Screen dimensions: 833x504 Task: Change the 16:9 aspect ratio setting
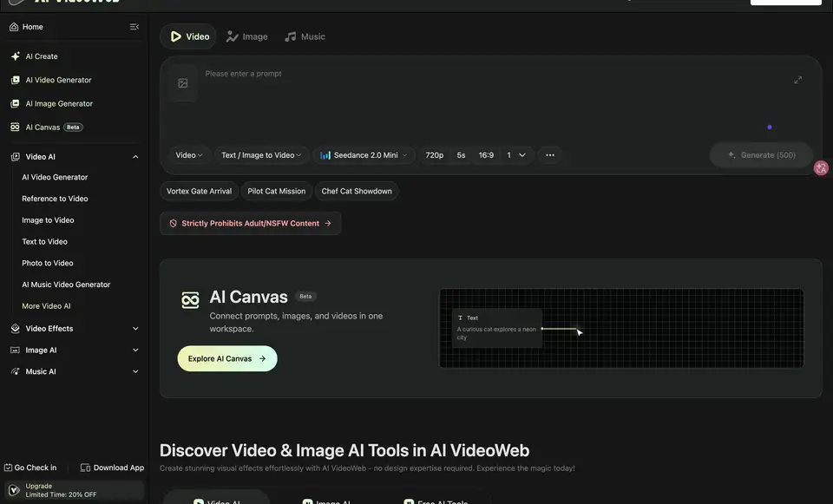click(x=486, y=155)
